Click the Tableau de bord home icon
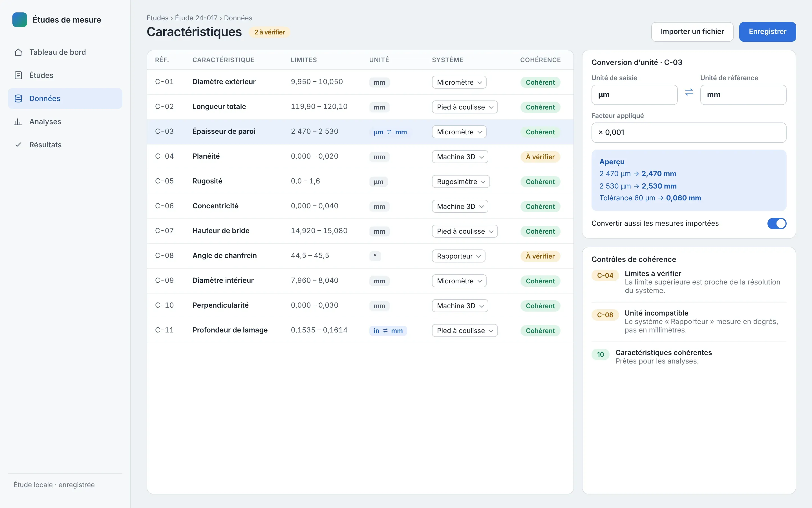Screen dimensions: 812x508 [x=18, y=52]
